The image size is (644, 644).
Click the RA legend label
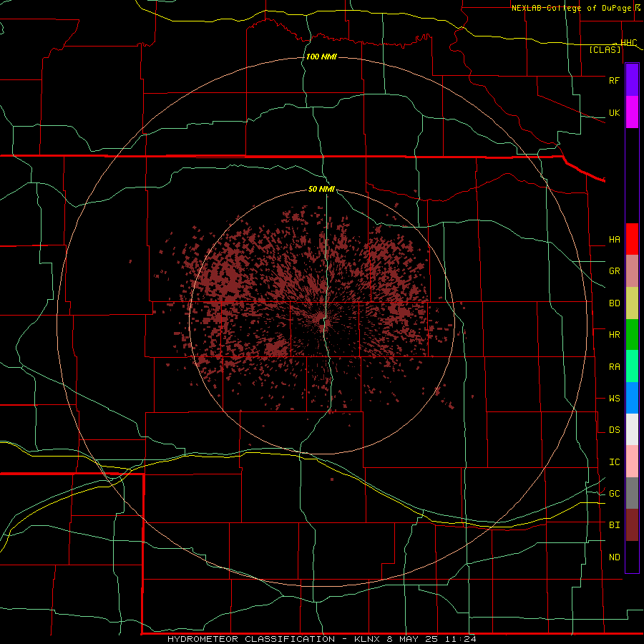(614, 366)
